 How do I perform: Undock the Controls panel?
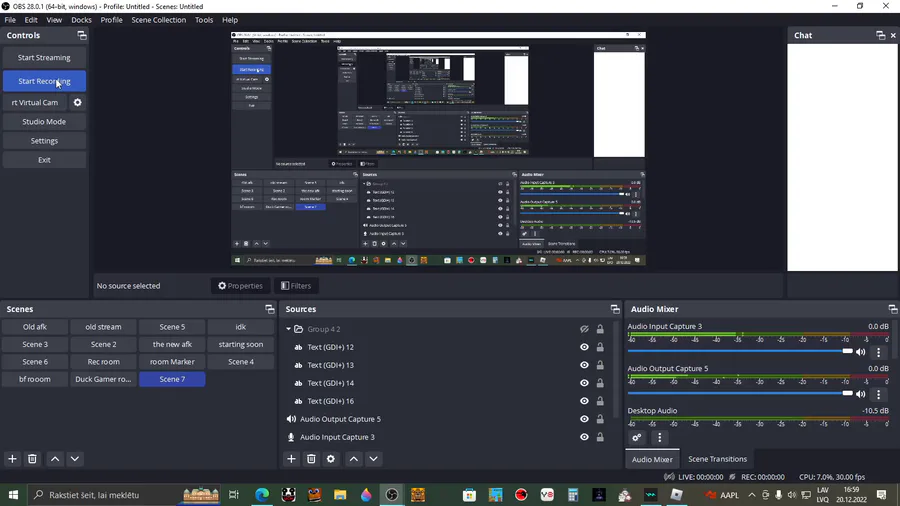[82, 36]
